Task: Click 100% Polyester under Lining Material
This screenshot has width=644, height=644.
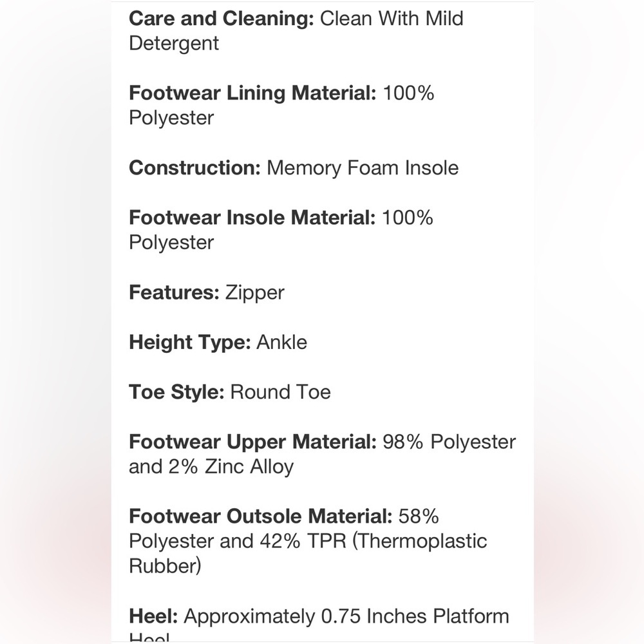Action: (281, 105)
